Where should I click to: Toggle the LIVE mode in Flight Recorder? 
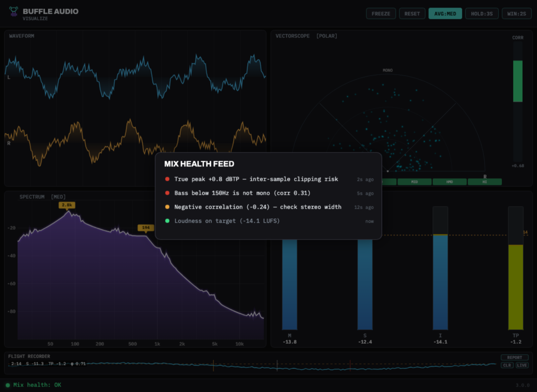click(522, 365)
